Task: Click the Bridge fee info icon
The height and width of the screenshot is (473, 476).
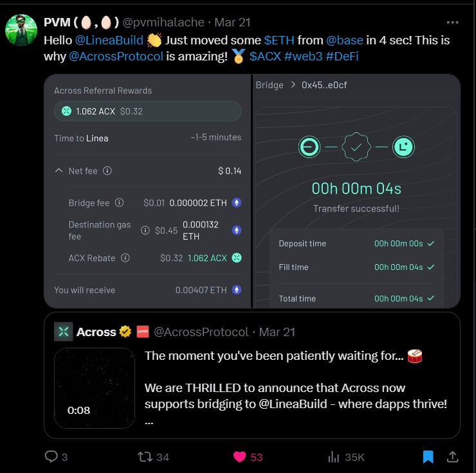Action: 119,203
